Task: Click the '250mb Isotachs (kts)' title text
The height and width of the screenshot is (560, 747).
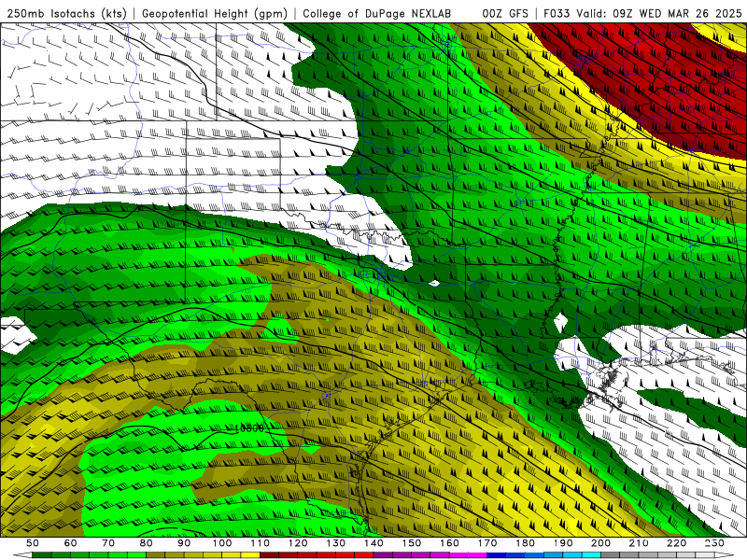Action: [x=66, y=14]
